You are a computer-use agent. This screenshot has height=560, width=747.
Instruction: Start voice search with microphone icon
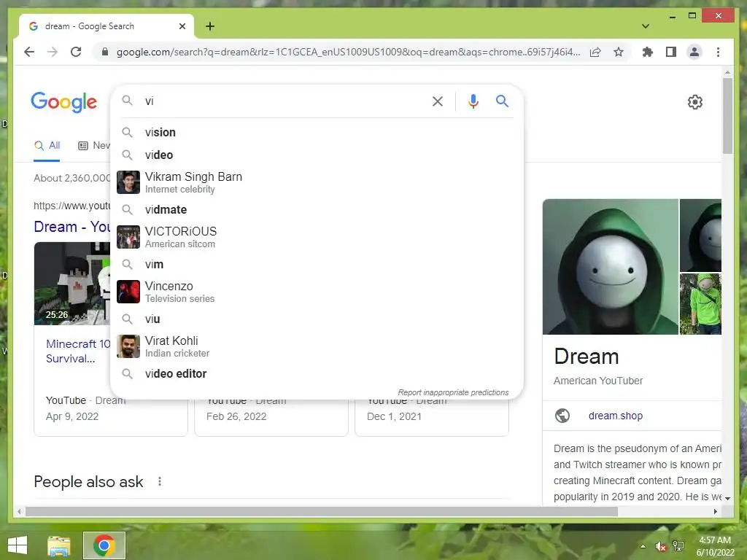click(x=473, y=101)
